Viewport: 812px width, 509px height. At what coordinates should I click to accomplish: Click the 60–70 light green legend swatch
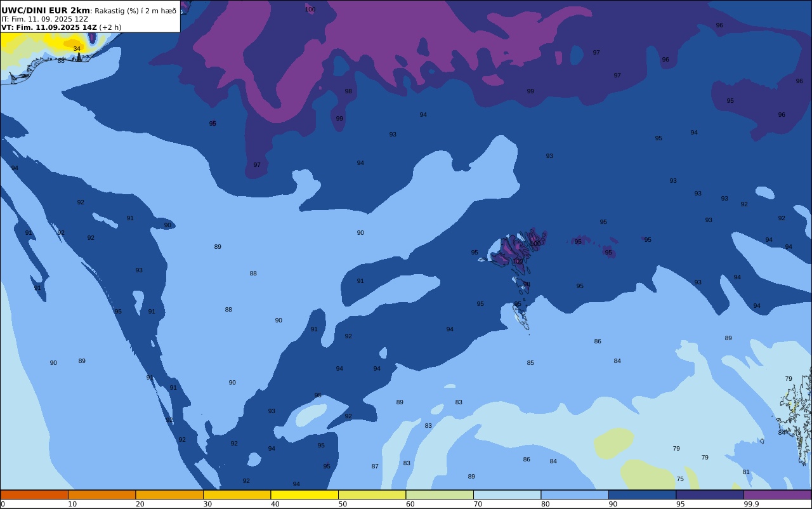440,494
